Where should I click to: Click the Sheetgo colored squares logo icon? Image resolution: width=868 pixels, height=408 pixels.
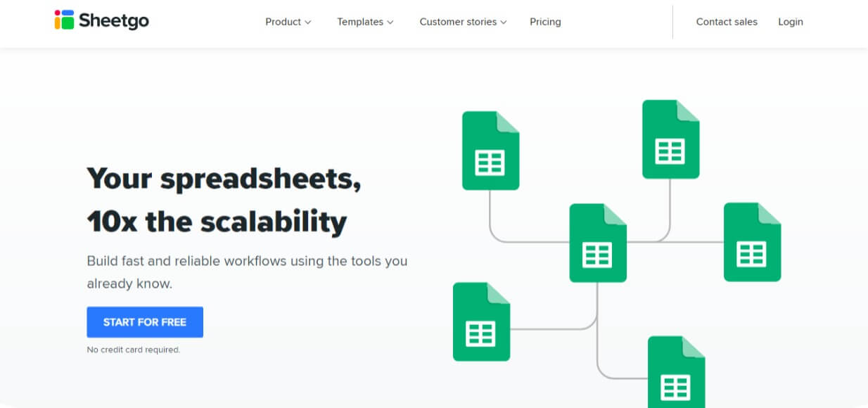(64, 20)
